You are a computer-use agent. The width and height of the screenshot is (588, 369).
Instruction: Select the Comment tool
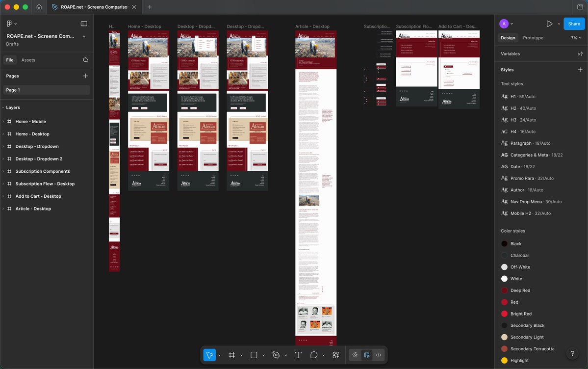coord(313,354)
